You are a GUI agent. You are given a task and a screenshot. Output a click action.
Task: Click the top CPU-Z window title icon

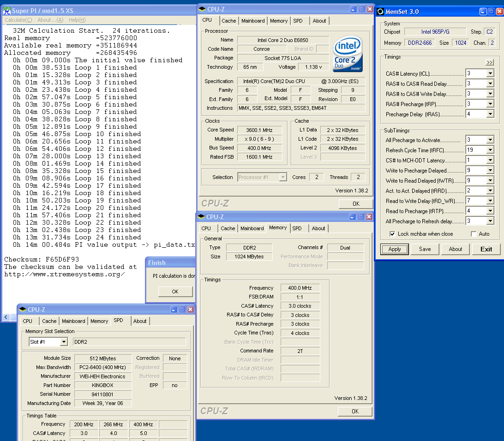pyautogui.click(x=202, y=9)
